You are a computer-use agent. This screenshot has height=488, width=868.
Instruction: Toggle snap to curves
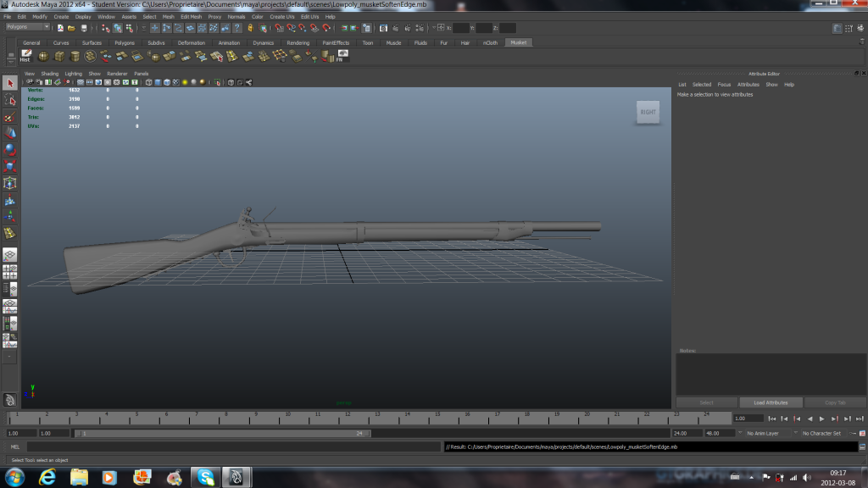[x=291, y=28]
